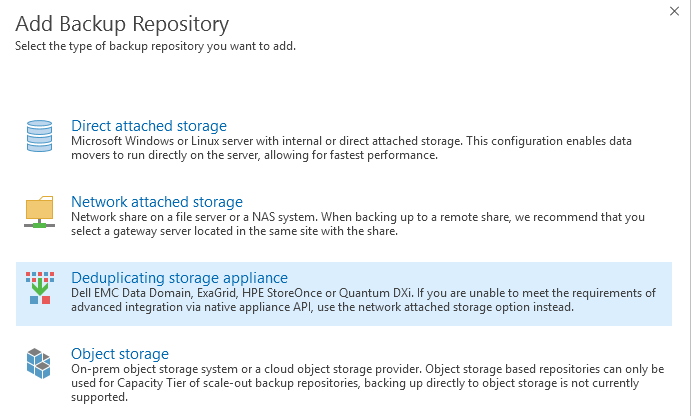Close the Add Backup Repository dialog

(x=674, y=11)
